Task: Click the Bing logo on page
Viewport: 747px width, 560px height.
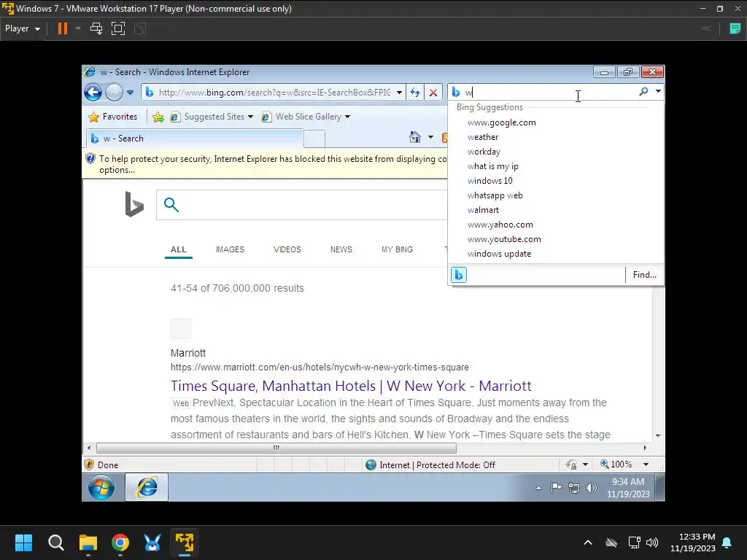Action: click(x=134, y=204)
